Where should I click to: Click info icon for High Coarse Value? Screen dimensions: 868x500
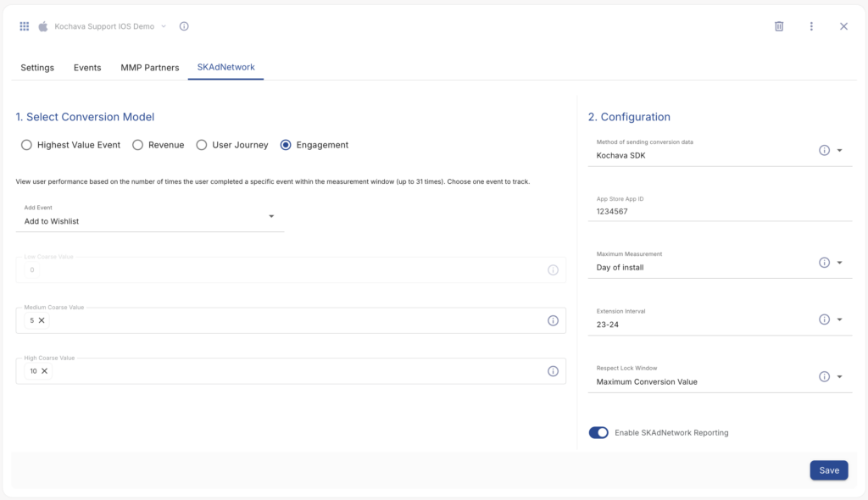[x=553, y=371]
